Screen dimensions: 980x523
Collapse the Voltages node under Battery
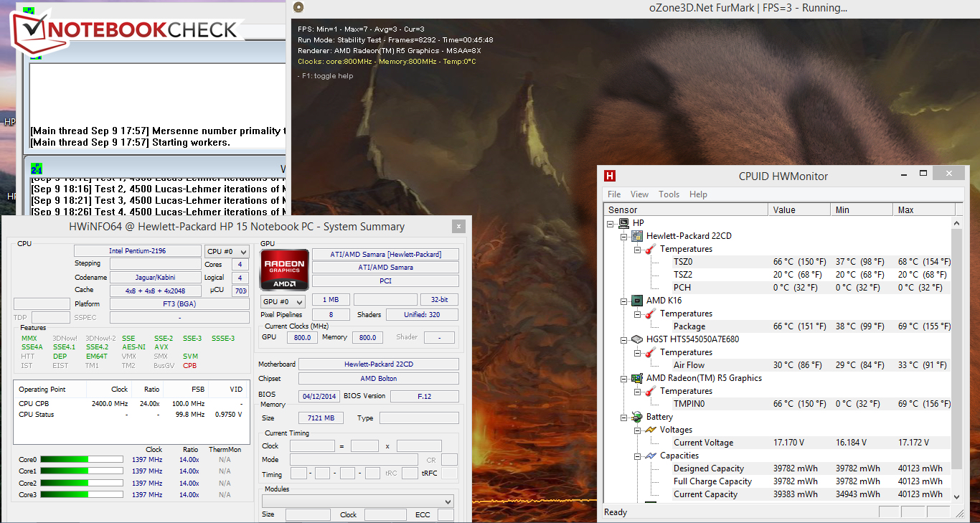pyautogui.click(x=637, y=430)
